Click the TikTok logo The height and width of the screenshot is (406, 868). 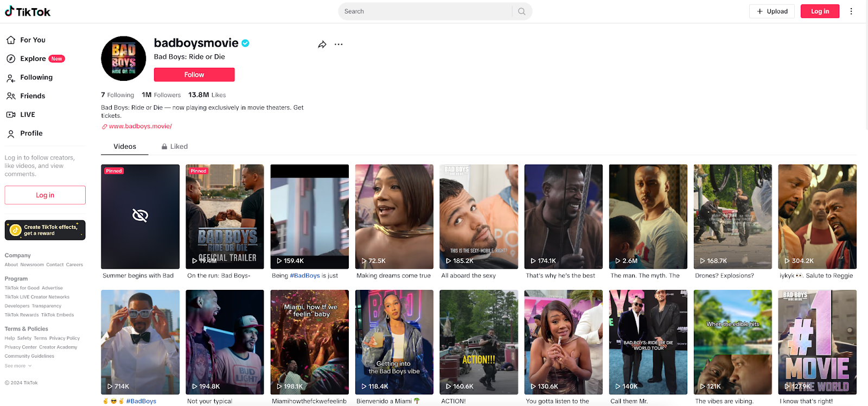[28, 11]
